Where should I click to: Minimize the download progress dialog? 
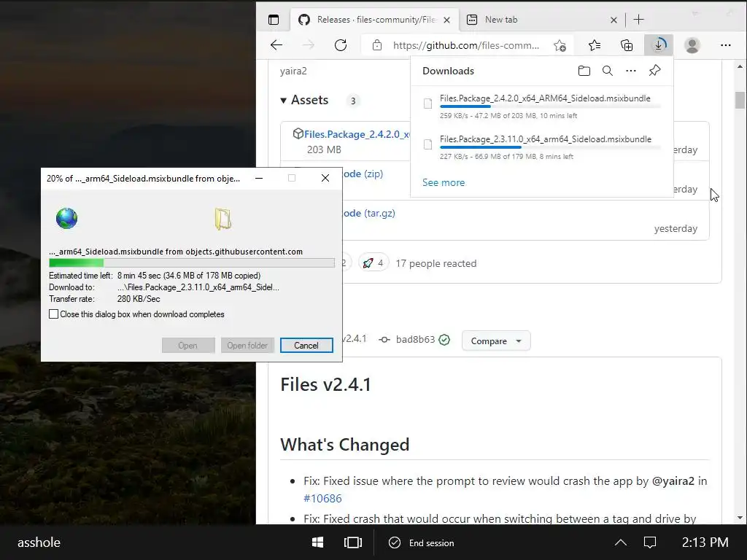coord(259,178)
